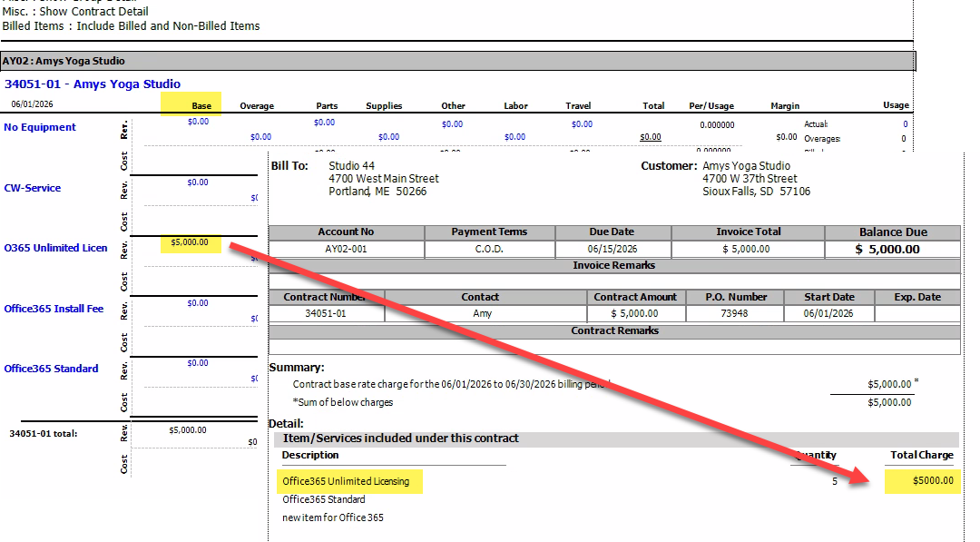Click the Account No value AY02-001
This screenshot has width=980, height=542.
pos(347,249)
